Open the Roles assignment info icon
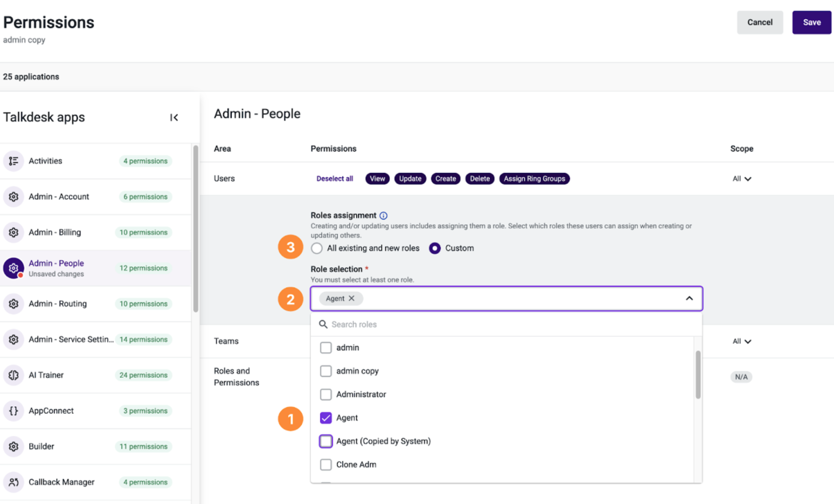Viewport: 834px width, 504px height. tap(384, 216)
